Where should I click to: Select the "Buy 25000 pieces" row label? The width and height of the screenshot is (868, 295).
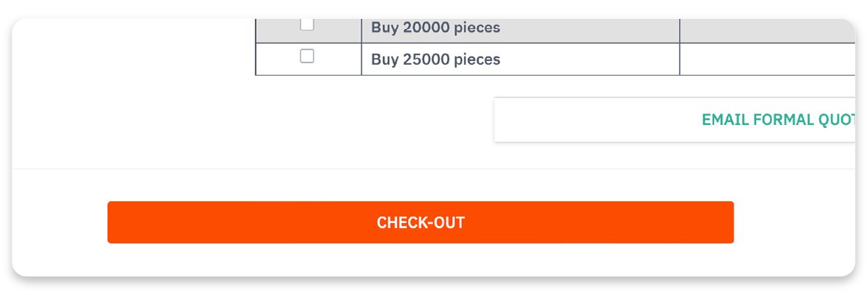435,60
